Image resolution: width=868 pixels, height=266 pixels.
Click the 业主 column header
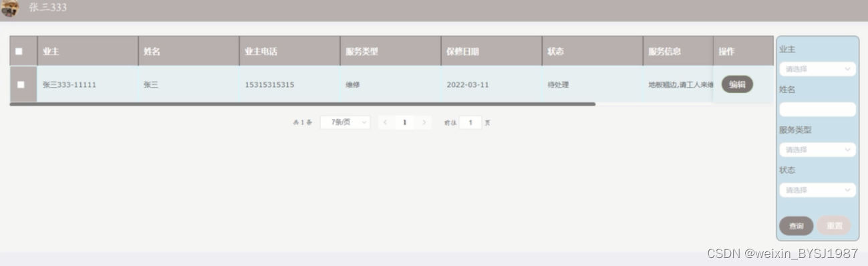click(88, 51)
